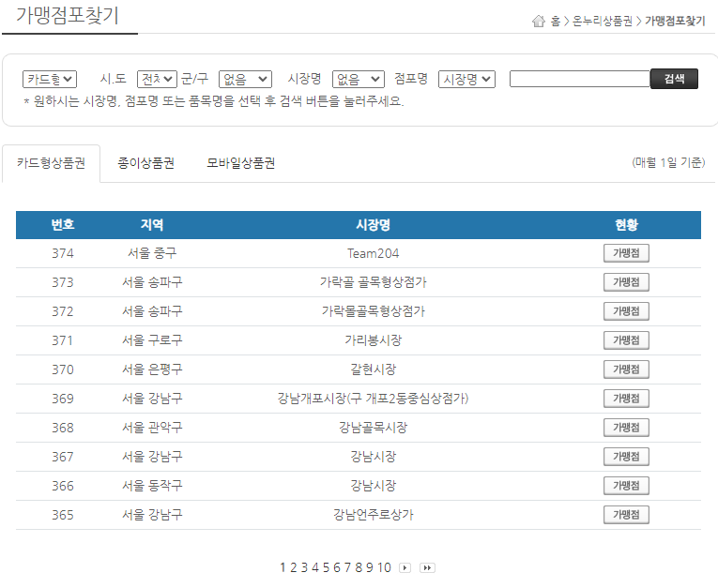Click 온누리상품권 breadcrumb link
718x588 pixels.
603,21
